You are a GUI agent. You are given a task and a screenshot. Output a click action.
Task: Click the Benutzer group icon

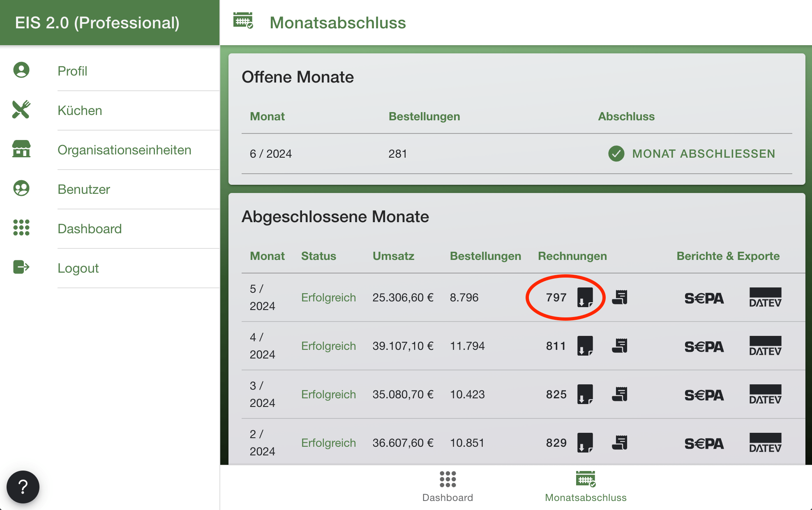(x=21, y=188)
